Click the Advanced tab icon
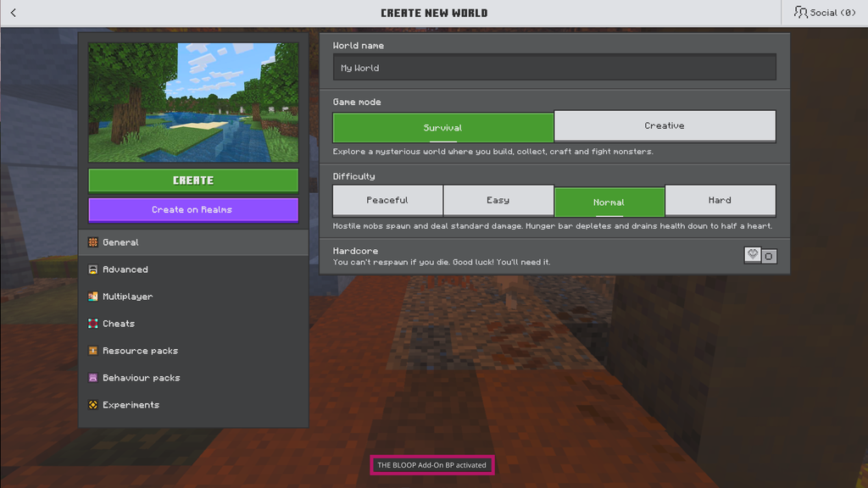The image size is (868, 488). (x=93, y=269)
